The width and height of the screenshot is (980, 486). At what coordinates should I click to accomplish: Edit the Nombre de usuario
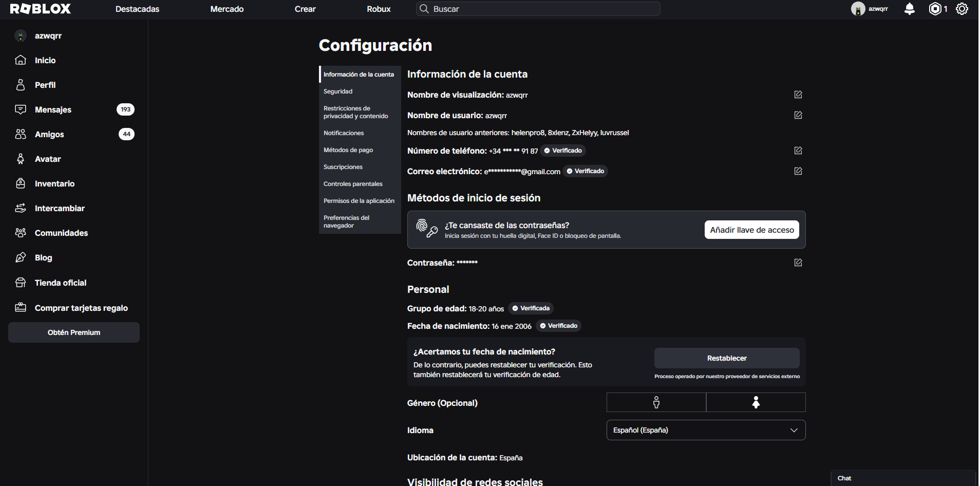798,115
